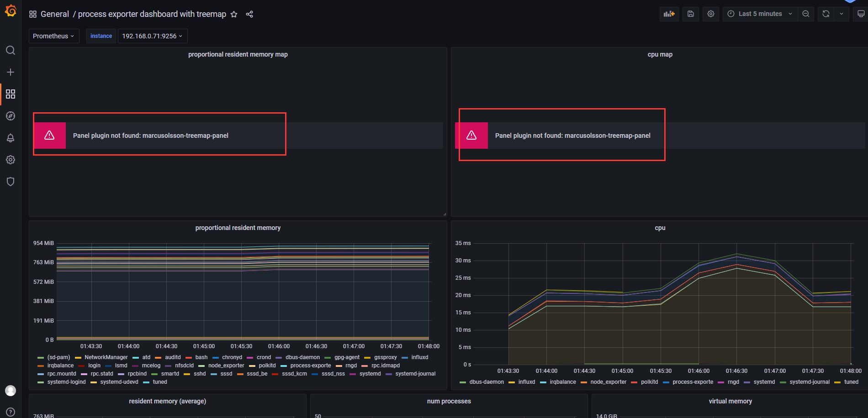This screenshot has height=418, width=868.
Task: Save the dashboard
Action: click(x=690, y=14)
